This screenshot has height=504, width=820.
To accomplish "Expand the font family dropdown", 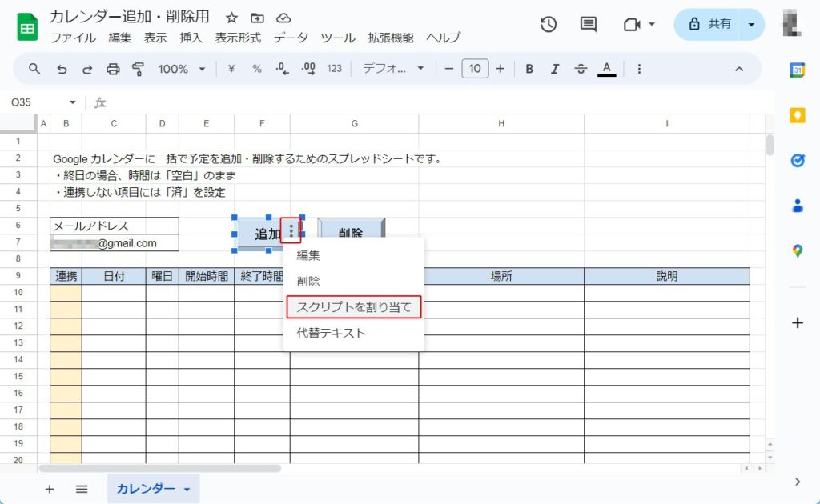I will click(393, 69).
